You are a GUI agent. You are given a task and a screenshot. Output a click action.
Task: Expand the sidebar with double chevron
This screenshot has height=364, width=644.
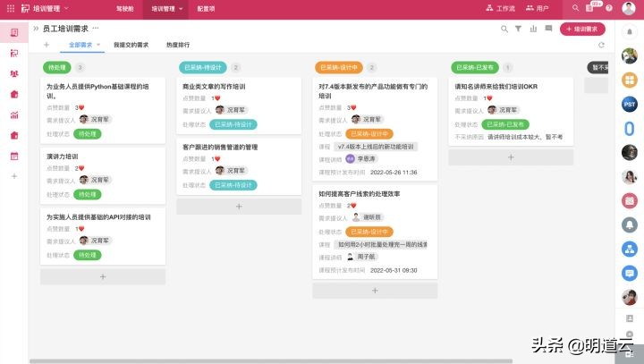coord(36,29)
